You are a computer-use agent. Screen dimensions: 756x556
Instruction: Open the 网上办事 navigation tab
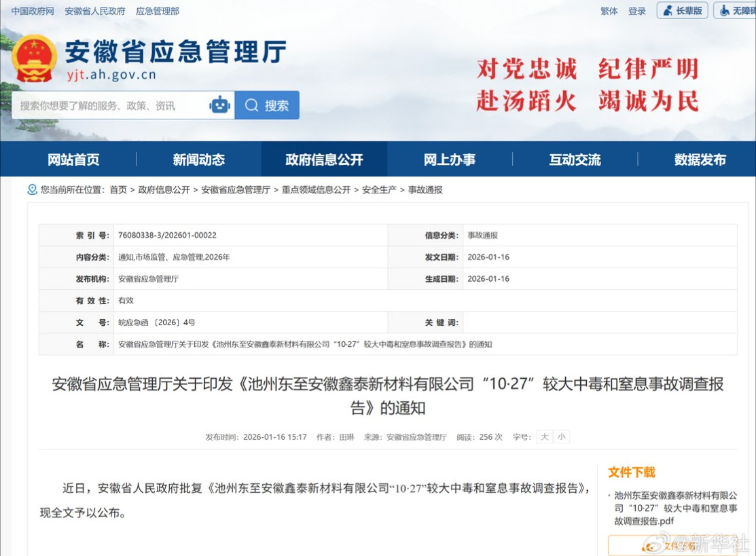tap(450, 160)
